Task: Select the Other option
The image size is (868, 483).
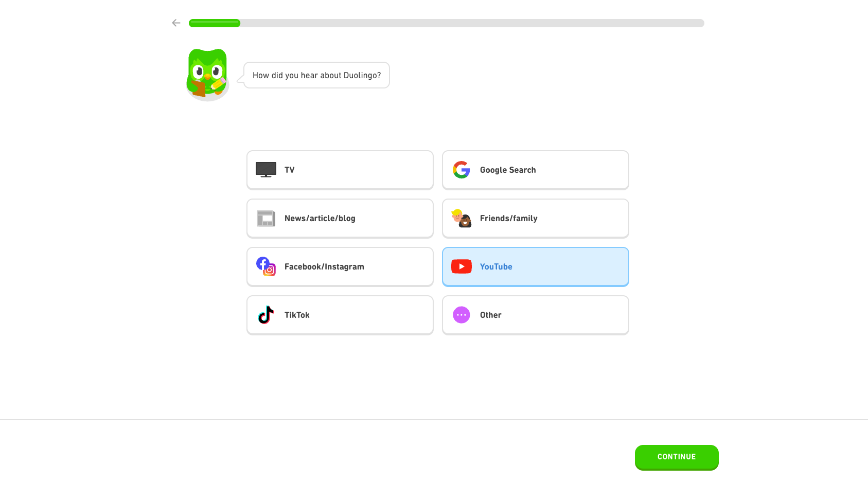Action: (x=535, y=315)
